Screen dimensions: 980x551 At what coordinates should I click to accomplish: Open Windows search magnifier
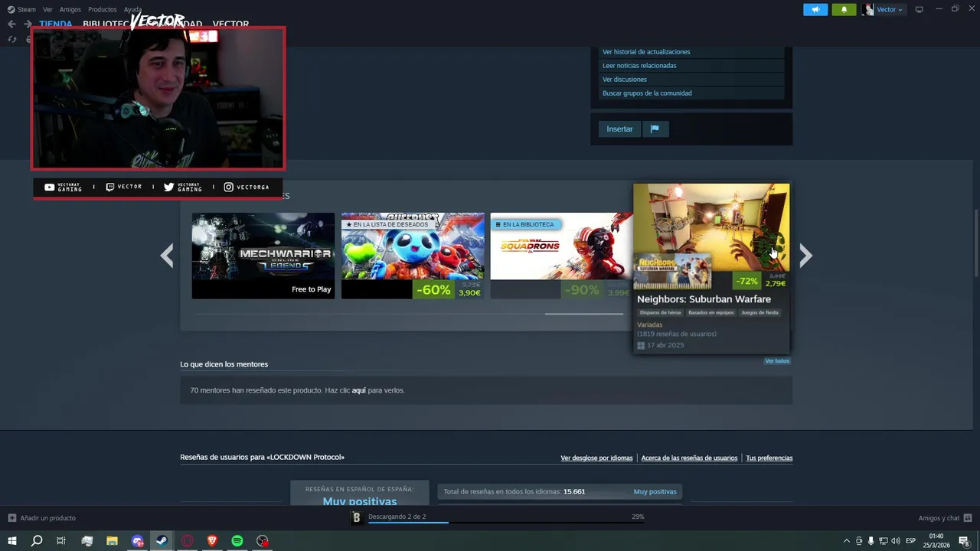click(36, 541)
